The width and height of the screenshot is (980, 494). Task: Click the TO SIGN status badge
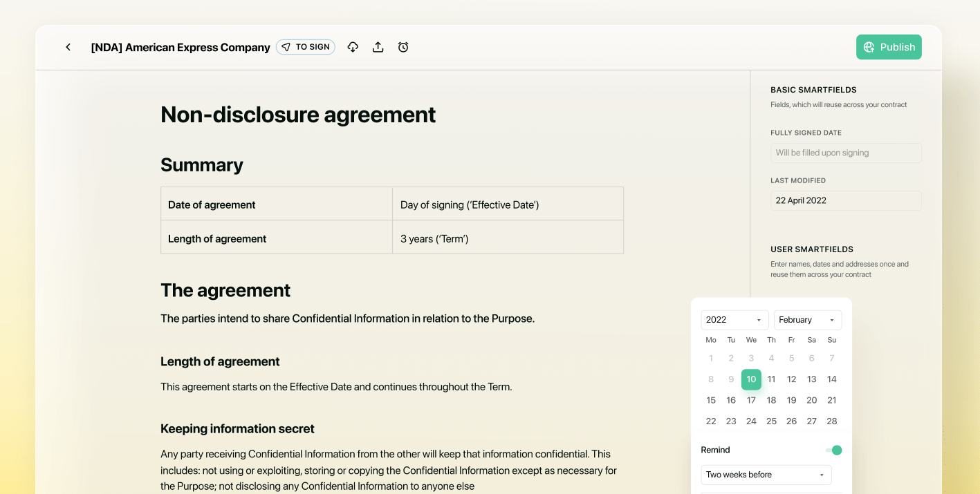(x=305, y=46)
